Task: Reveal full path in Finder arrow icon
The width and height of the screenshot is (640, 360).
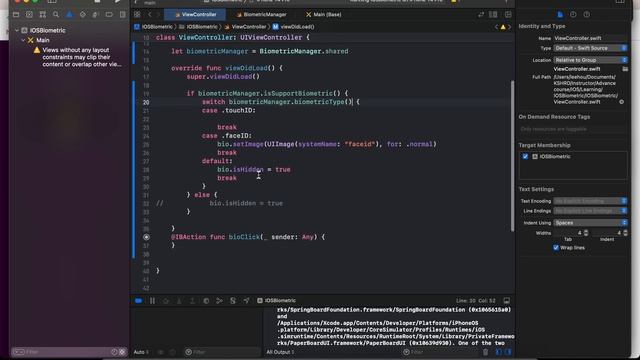Action: (x=622, y=102)
